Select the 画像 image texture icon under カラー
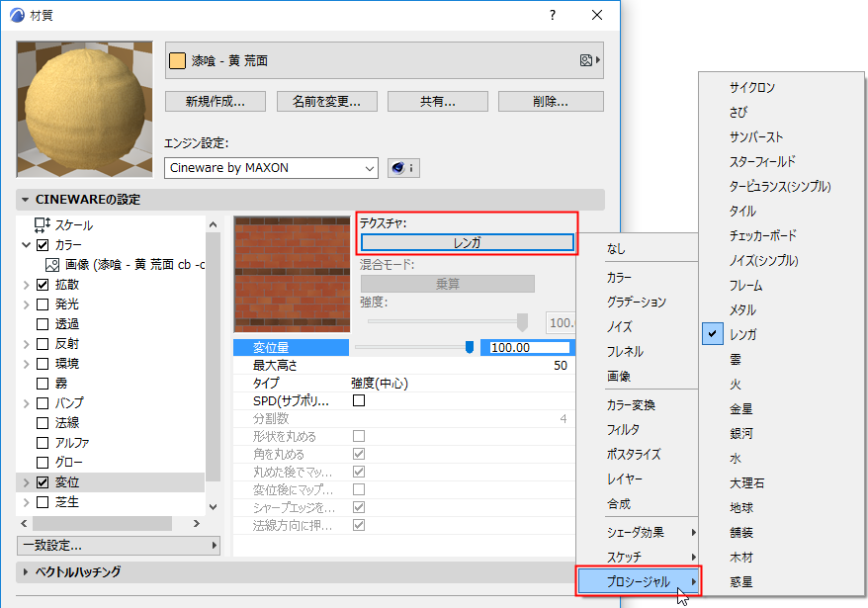This screenshot has width=868, height=608. (x=52, y=265)
